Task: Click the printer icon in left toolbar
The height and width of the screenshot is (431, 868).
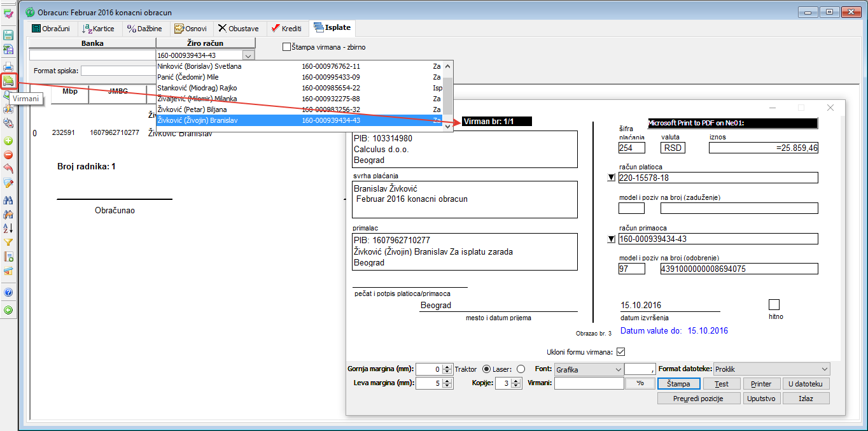Action: pos(8,67)
